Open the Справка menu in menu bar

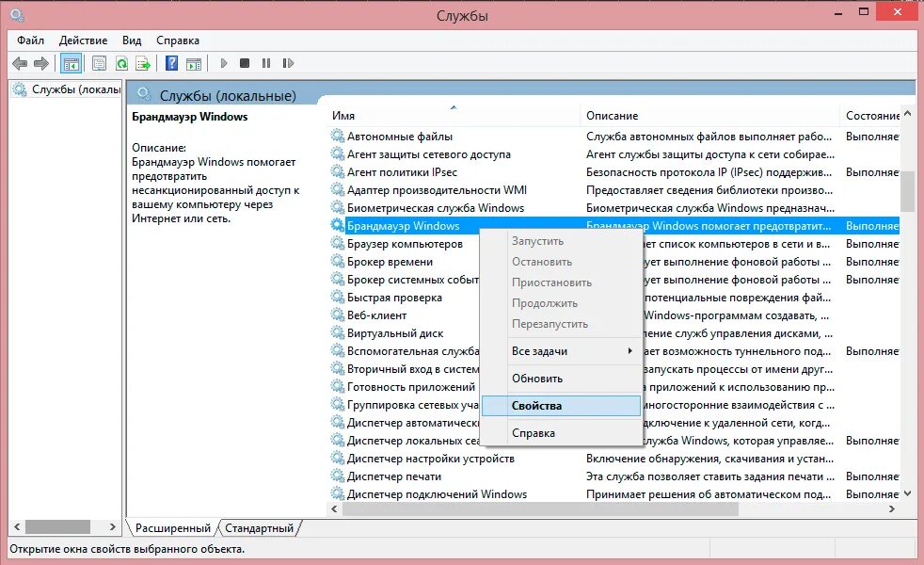pyautogui.click(x=178, y=40)
